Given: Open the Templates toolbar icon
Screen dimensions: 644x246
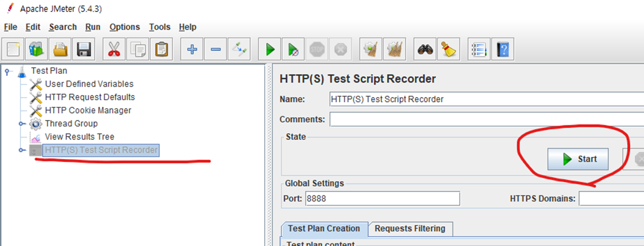Looking at the screenshot, I should click(36, 49).
